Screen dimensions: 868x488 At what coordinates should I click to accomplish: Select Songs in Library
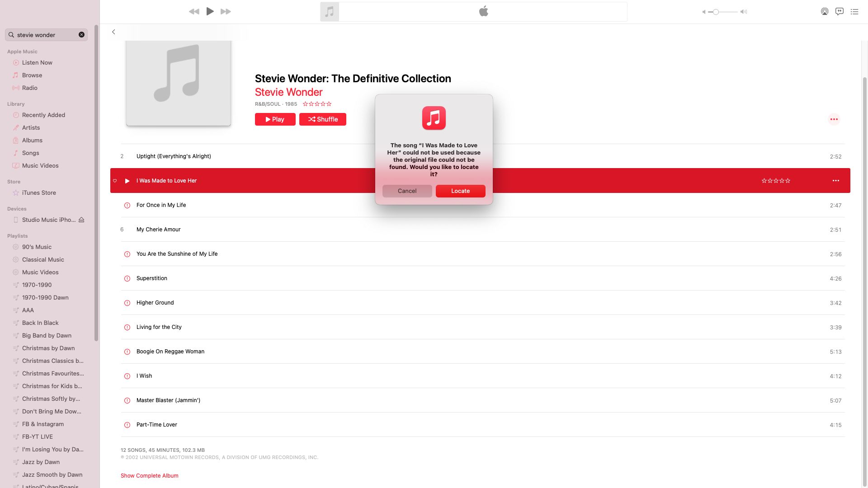(x=30, y=153)
